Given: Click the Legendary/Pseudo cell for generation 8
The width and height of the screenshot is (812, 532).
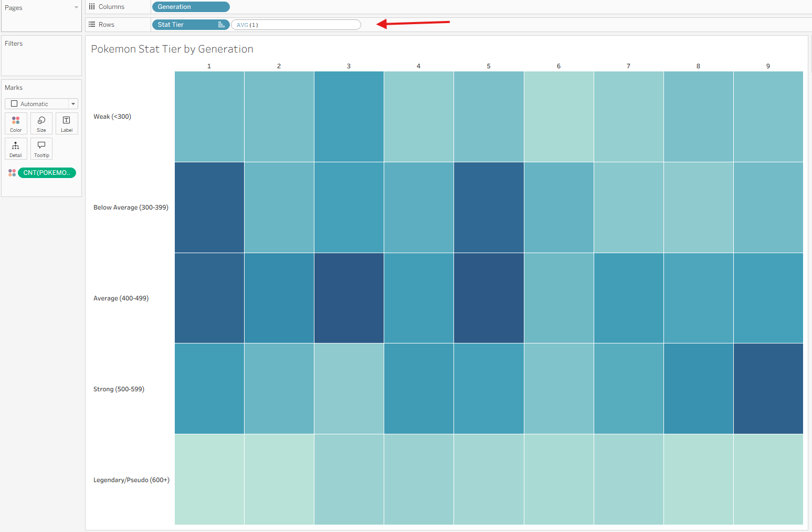Looking at the screenshot, I should pyautogui.click(x=699, y=479).
